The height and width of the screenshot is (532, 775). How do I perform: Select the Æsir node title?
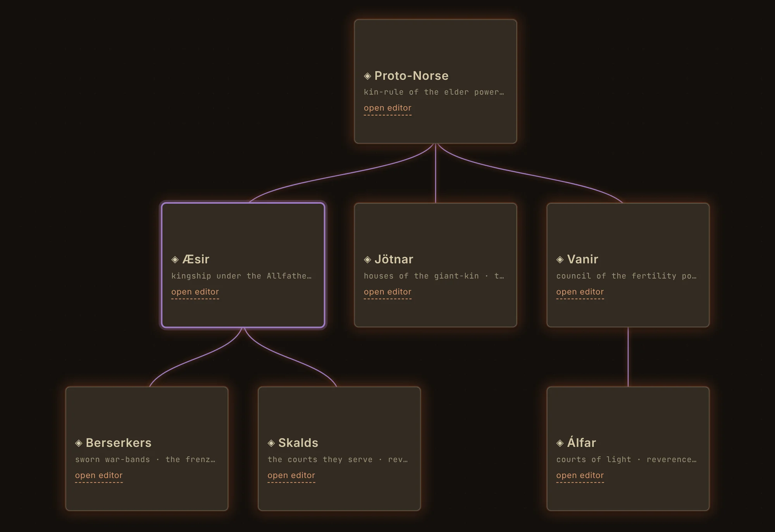coord(196,259)
